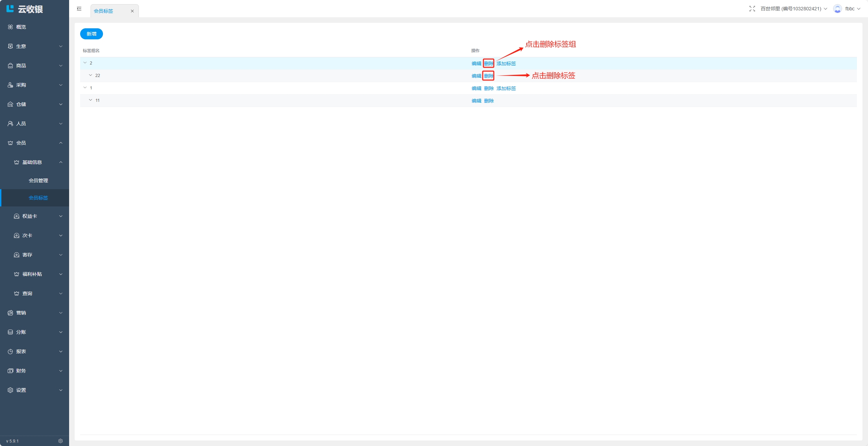Close the 会员标签 tab

132,11
